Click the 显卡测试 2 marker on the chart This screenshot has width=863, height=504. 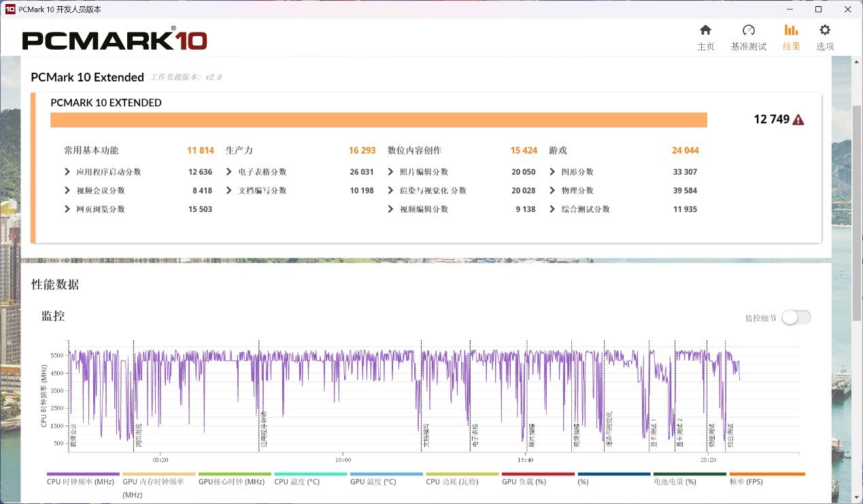coord(679,434)
